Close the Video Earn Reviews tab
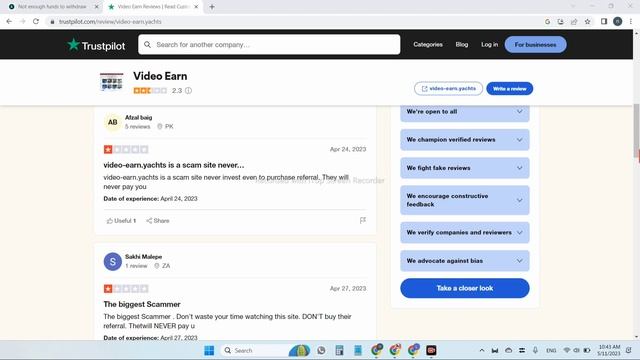640x360 pixels. pos(196,7)
